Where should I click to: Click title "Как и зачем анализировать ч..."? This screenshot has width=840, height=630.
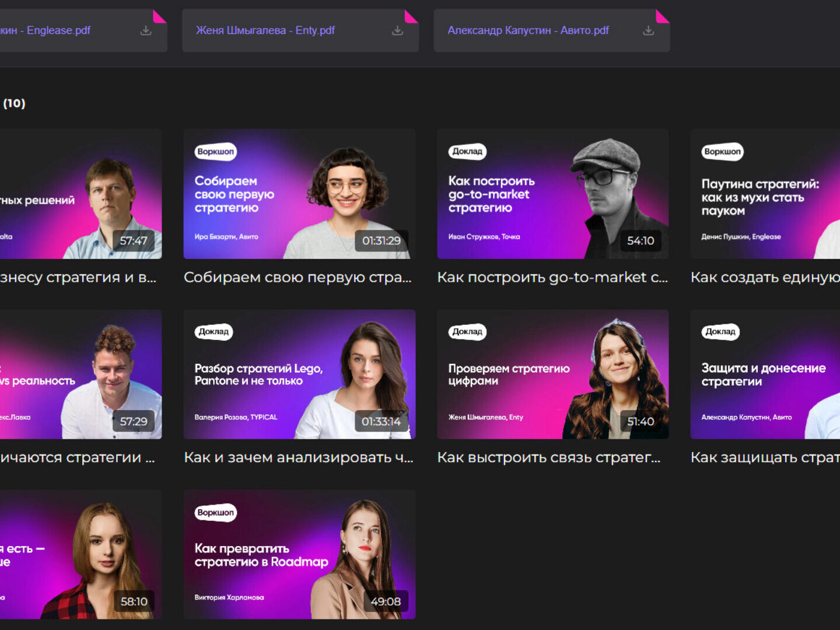pyautogui.click(x=298, y=458)
